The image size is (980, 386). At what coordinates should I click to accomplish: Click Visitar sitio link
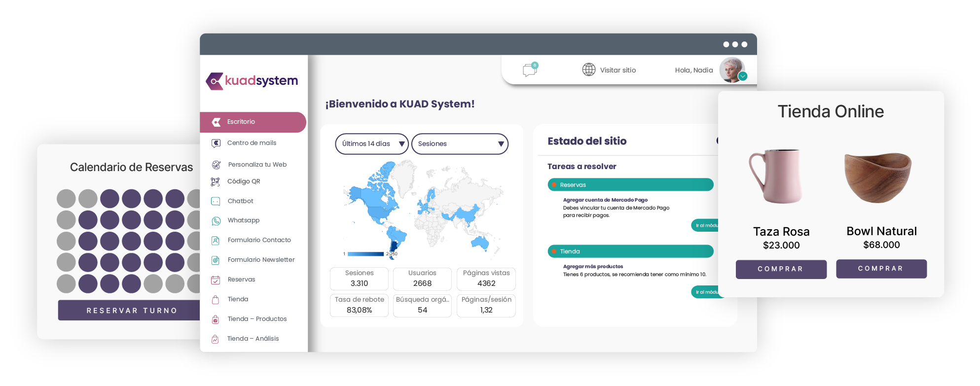(617, 70)
